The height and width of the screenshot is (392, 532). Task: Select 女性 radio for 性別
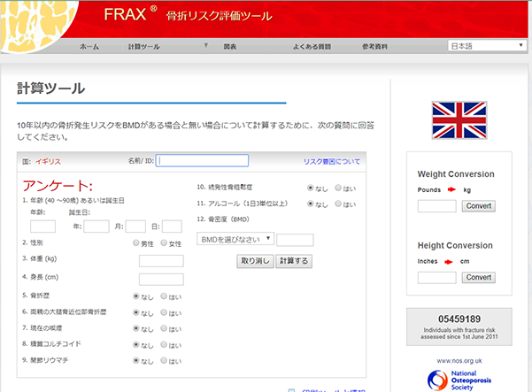[x=163, y=243]
